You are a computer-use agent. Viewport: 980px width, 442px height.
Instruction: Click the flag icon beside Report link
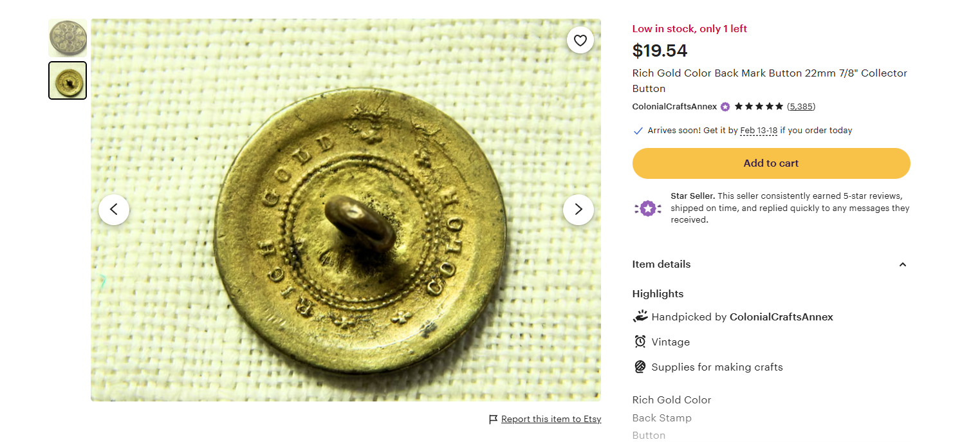click(x=494, y=419)
